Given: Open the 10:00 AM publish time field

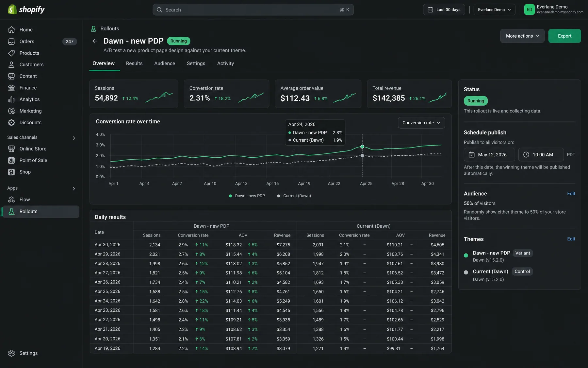Looking at the screenshot, I should [541, 155].
